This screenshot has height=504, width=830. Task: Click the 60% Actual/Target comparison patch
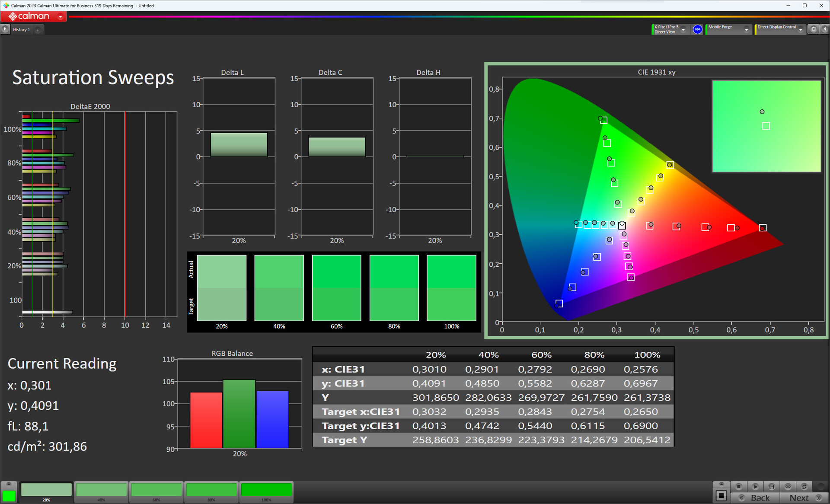pyautogui.click(x=336, y=287)
